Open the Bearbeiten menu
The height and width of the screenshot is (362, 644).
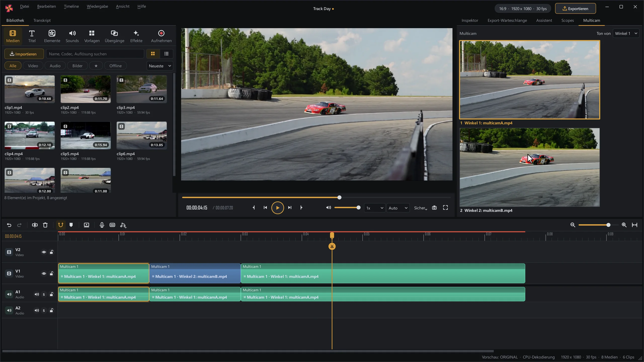tap(47, 7)
